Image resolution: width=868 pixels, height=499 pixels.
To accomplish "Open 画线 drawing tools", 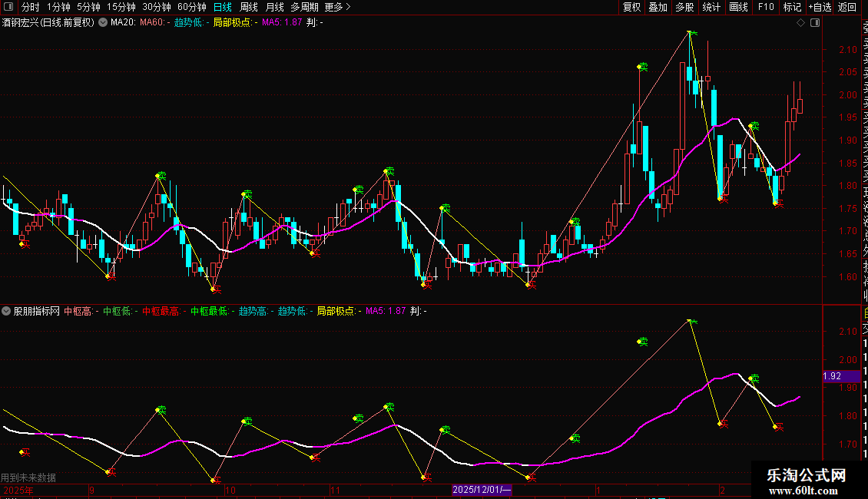I will coord(738,7).
